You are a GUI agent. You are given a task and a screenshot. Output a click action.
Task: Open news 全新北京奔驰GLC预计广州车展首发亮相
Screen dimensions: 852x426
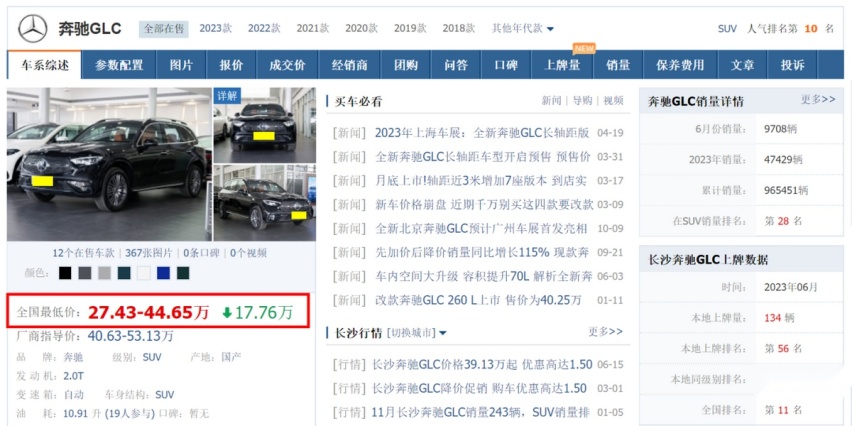(482, 229)
